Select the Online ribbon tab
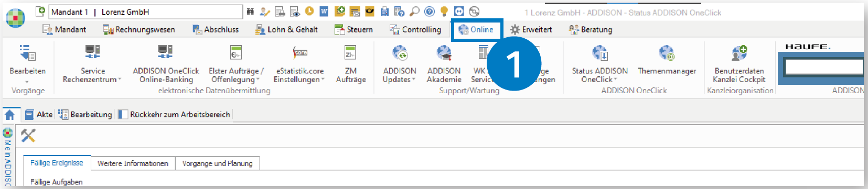868x189 pixels. pos(476,29)
